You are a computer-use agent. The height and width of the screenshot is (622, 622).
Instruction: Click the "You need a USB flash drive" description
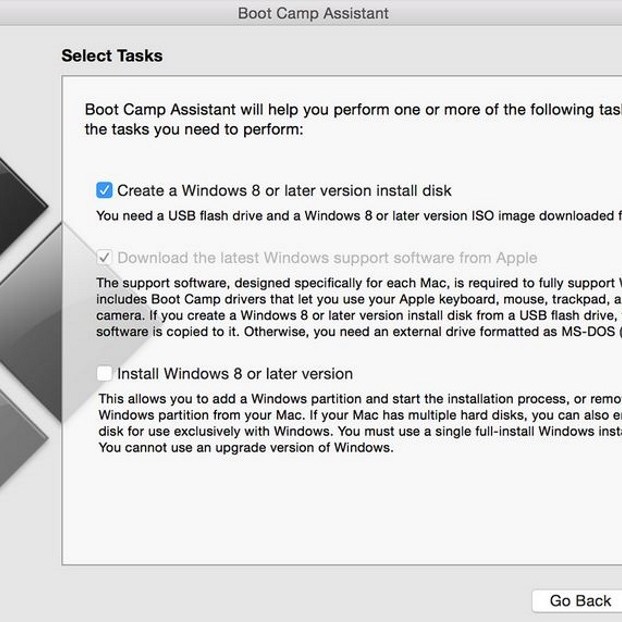350,215
